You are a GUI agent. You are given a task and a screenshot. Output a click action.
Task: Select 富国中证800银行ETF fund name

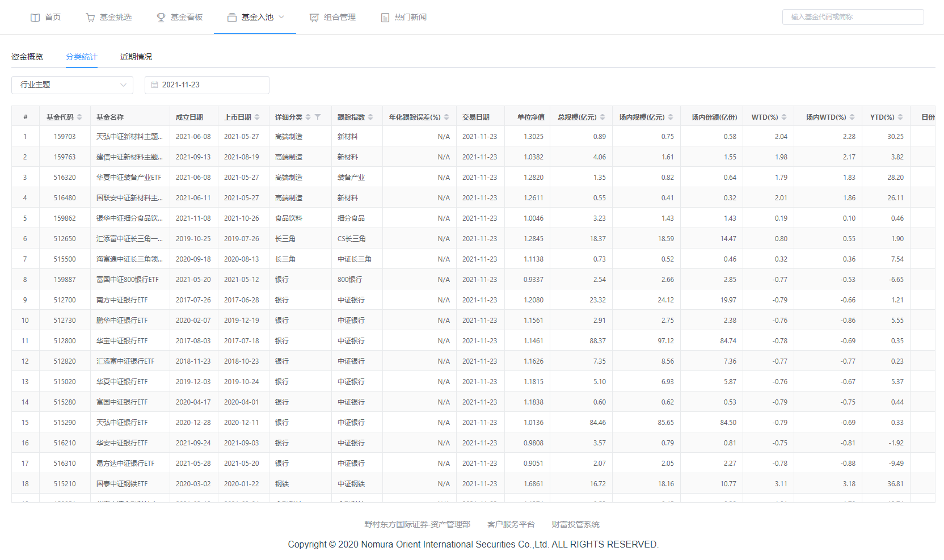tap(128, 280)
